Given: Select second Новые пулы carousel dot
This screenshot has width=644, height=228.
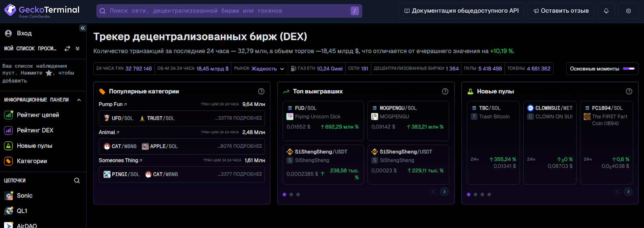Looking at the screenshot, I should point(475,195).
